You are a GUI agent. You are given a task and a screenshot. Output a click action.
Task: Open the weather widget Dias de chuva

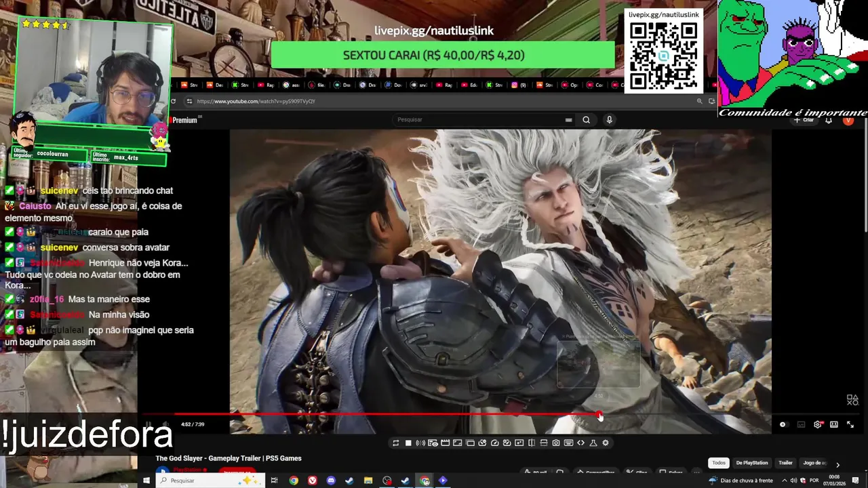coord(741,481)
